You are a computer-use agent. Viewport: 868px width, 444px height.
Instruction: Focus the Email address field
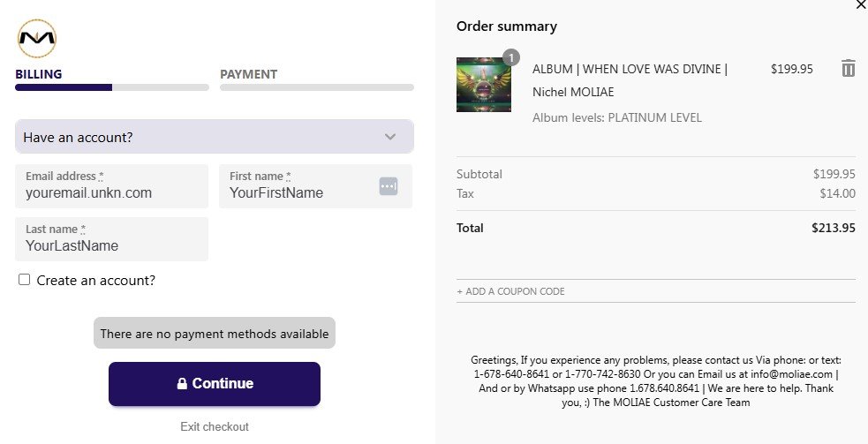click(111, 192)
